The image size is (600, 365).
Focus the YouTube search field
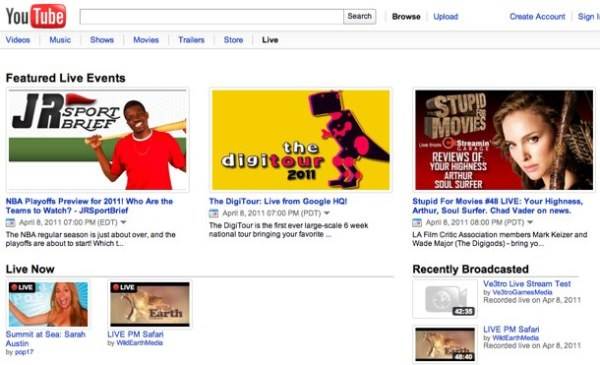pyautogui.click(x=212, y=16)
